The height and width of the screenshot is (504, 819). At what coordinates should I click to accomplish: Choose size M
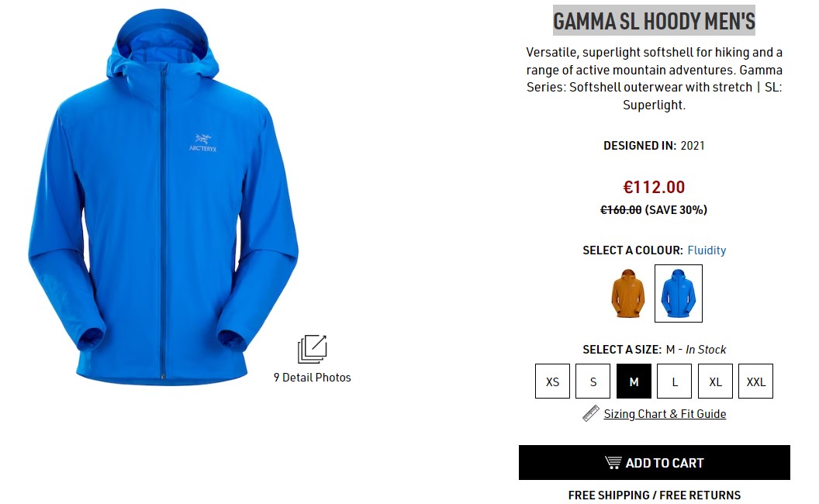point(634,381)
